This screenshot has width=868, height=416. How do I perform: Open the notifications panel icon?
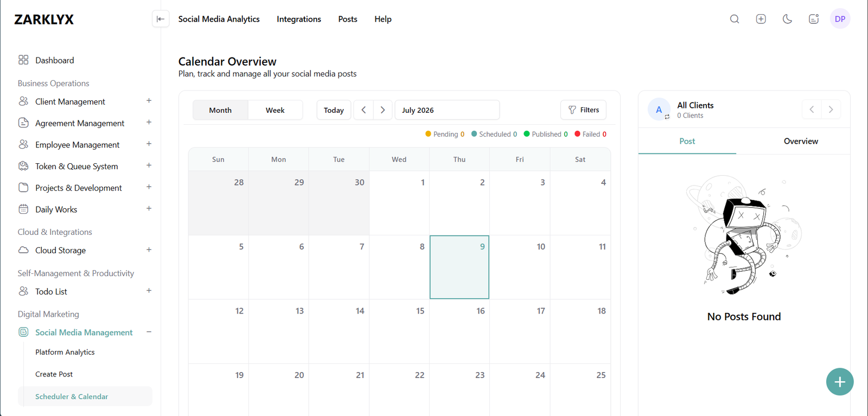coord(814,19)
